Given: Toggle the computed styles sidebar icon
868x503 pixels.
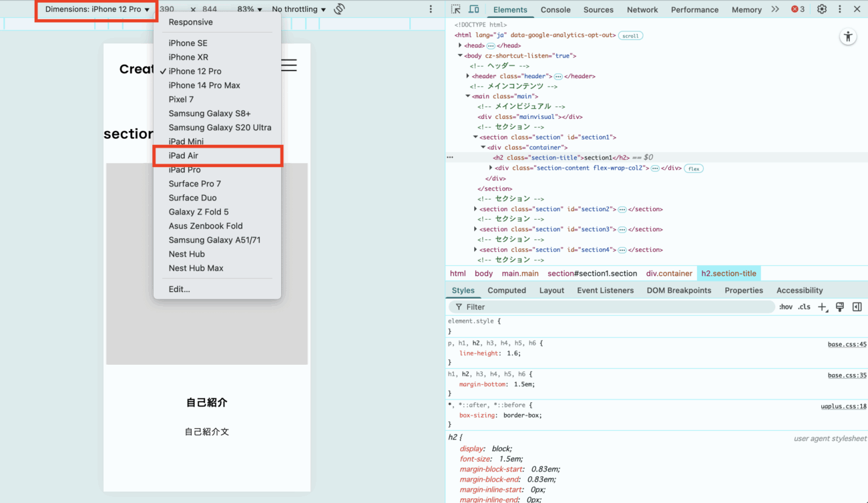Looking at the screenshot, I should pyautogui.click(x=857, y=307).
